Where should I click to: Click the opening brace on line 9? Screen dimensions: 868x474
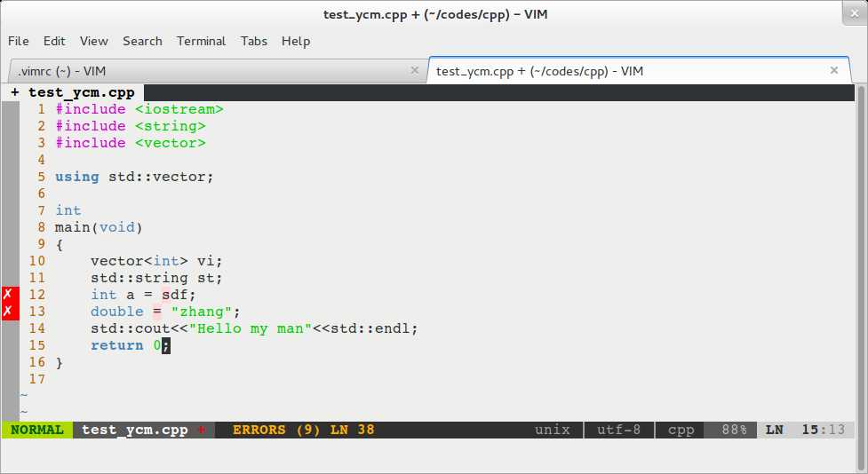click(x=60, y=244)
